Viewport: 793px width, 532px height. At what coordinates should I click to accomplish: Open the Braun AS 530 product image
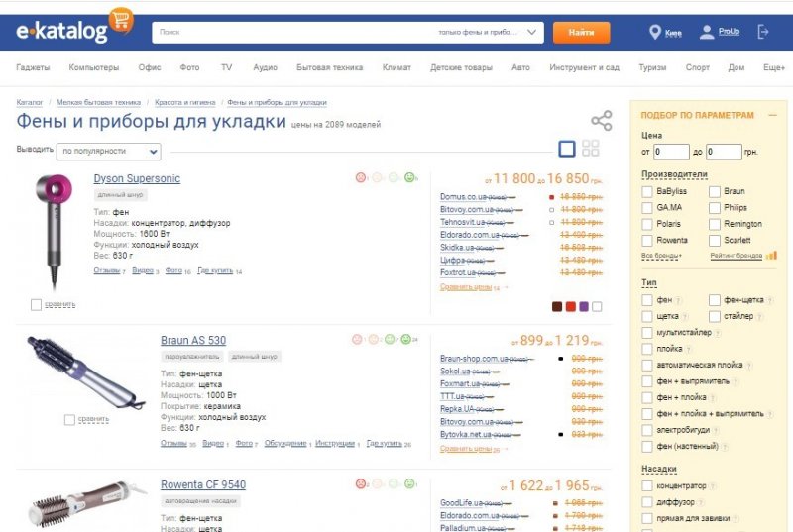[x=85, y=372]
